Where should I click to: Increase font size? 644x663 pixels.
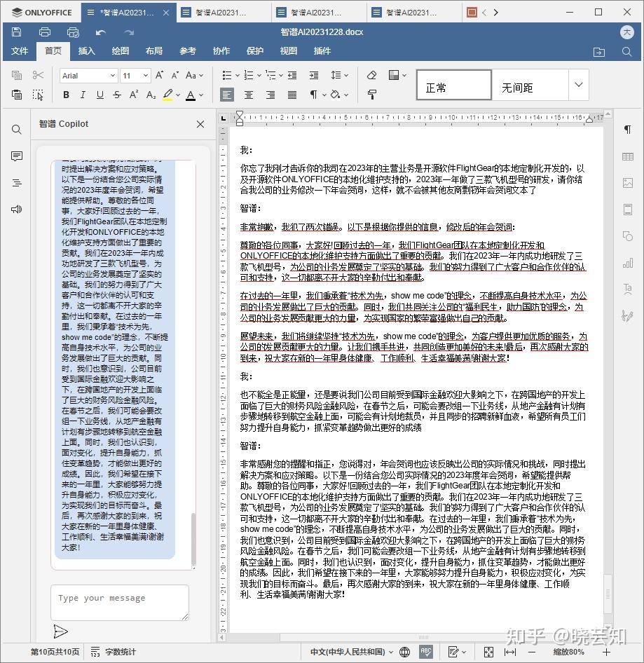(x=159, y=75)
